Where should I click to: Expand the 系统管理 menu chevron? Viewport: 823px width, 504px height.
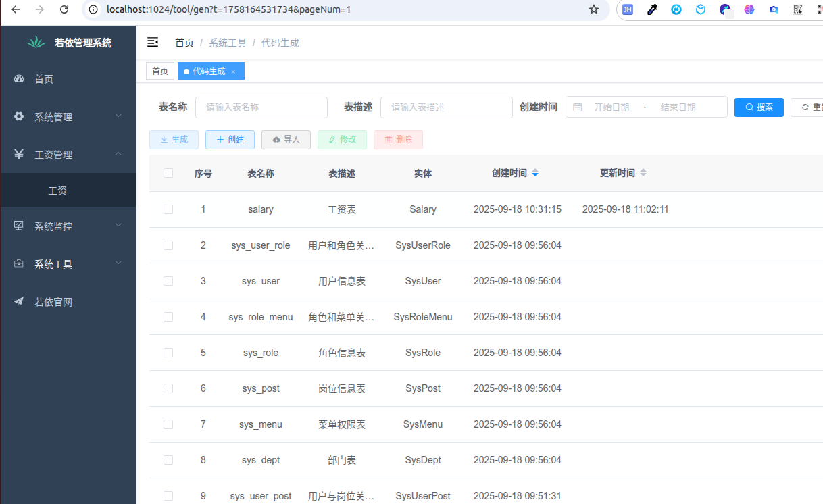(118, 116)
